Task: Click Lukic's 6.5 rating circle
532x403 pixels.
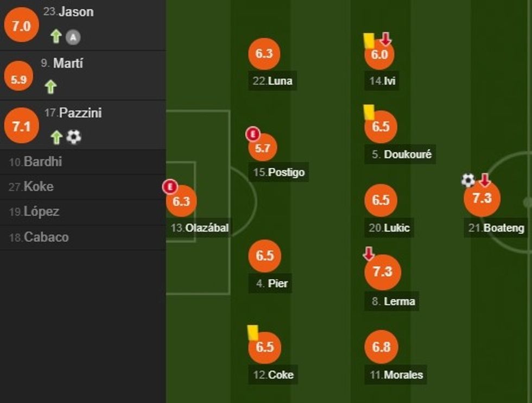Action: point(381,200)
